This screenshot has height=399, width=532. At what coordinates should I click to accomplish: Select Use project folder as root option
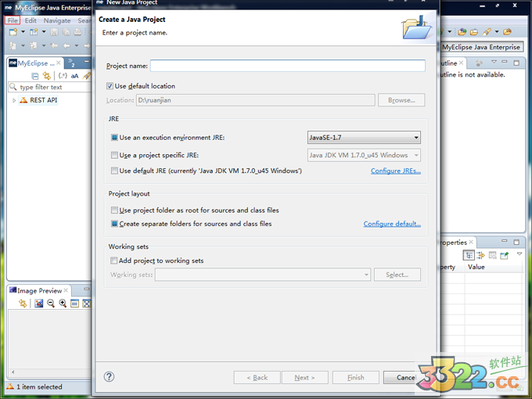pos(114,210)
